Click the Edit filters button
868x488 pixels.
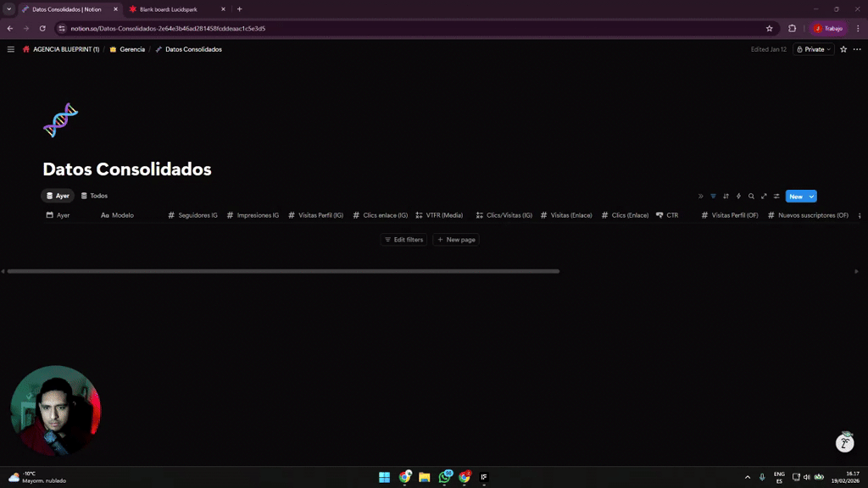pyautogui.click(x=403, y=239)
